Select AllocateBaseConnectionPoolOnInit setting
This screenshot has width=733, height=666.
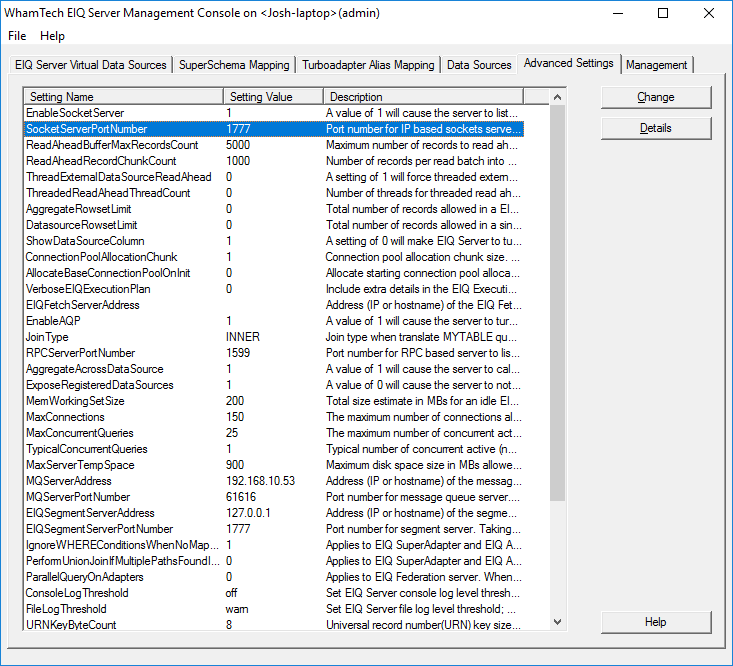coord(273,273)
